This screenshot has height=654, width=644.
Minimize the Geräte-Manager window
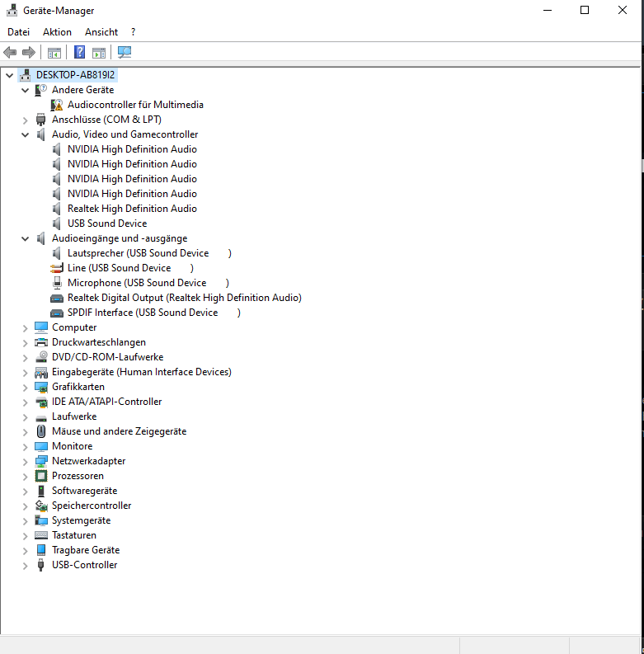548,10
